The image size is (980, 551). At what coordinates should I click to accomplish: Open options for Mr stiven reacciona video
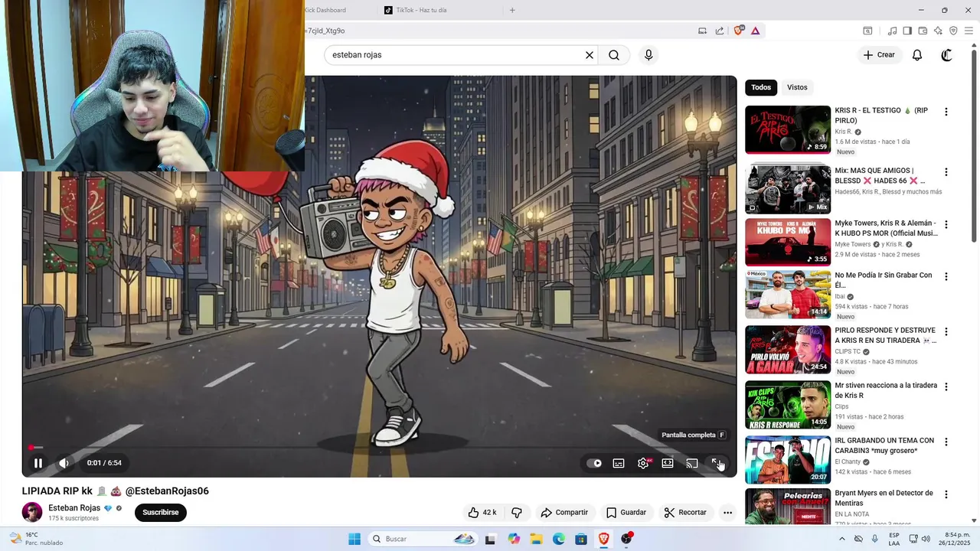[946, 387]
